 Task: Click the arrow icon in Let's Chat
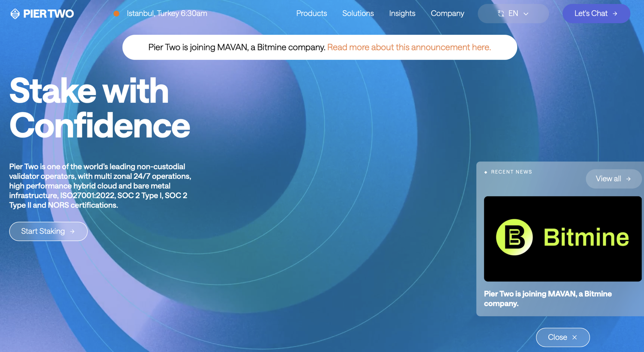615,14
